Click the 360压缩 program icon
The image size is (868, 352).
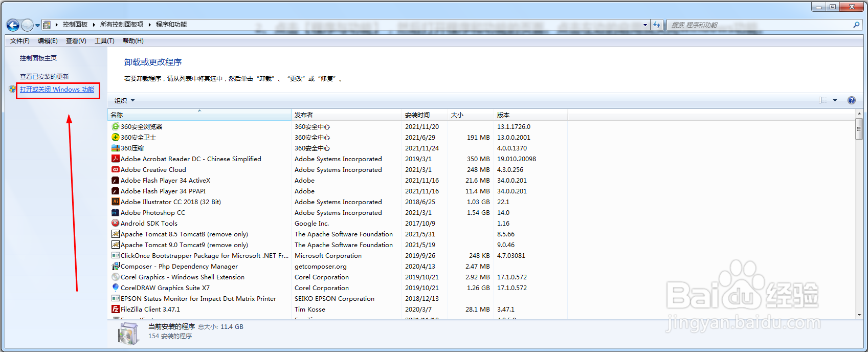(x=116, y=148)
